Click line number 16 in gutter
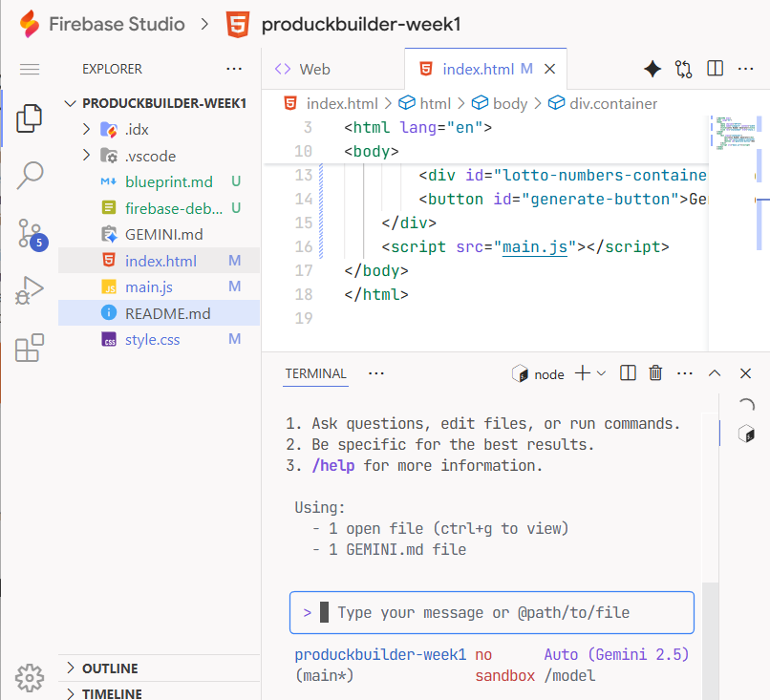The image size is (770, 700). (x=304, y=247)
